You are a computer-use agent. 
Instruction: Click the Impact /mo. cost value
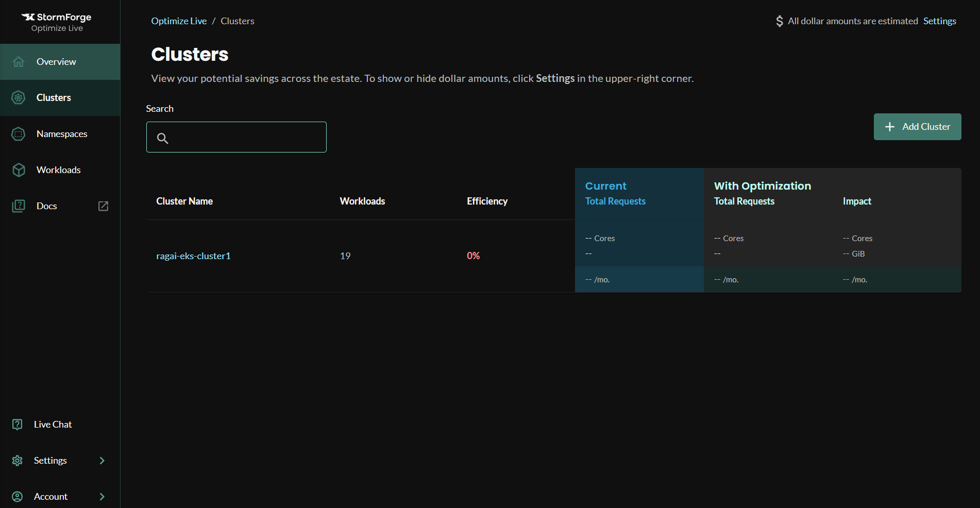(855, 280)
